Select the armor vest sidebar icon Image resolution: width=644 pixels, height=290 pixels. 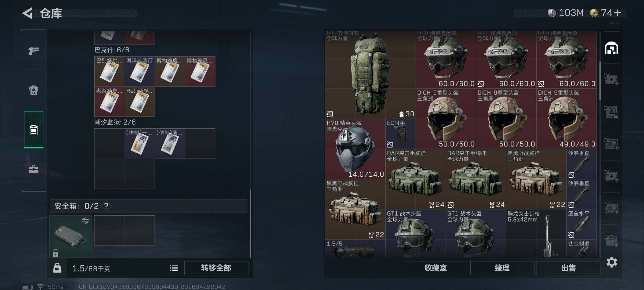[34, 90]
